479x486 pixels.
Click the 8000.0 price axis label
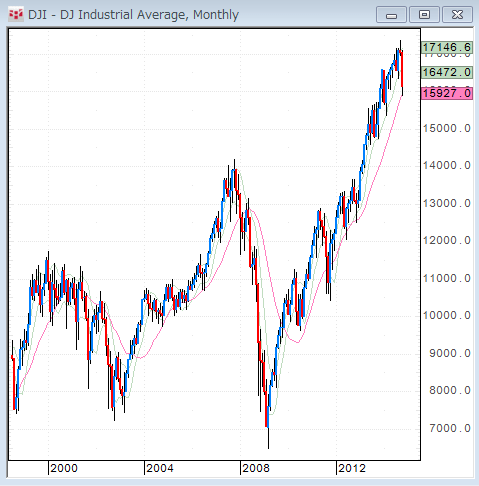450,390
